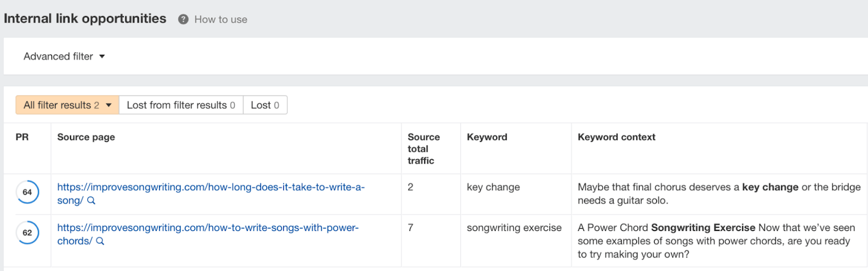Select the Lost tab
This screenshot has width=868, height=271.
[265, 105]
